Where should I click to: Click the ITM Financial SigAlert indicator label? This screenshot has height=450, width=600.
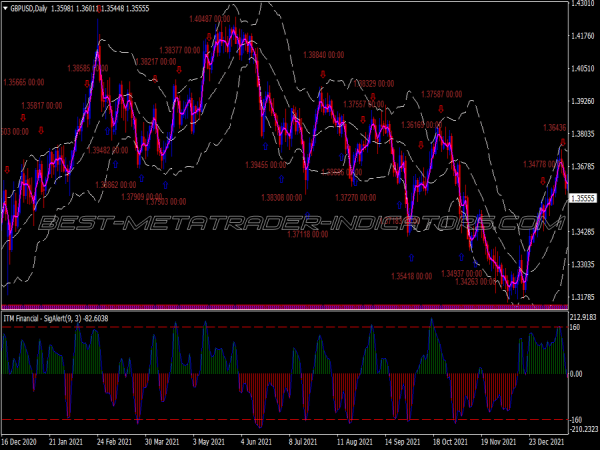pyautogui.click(x=55, y=318)
